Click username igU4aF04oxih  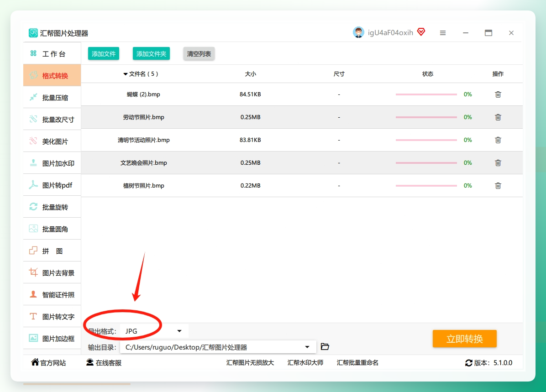(390, 33)
